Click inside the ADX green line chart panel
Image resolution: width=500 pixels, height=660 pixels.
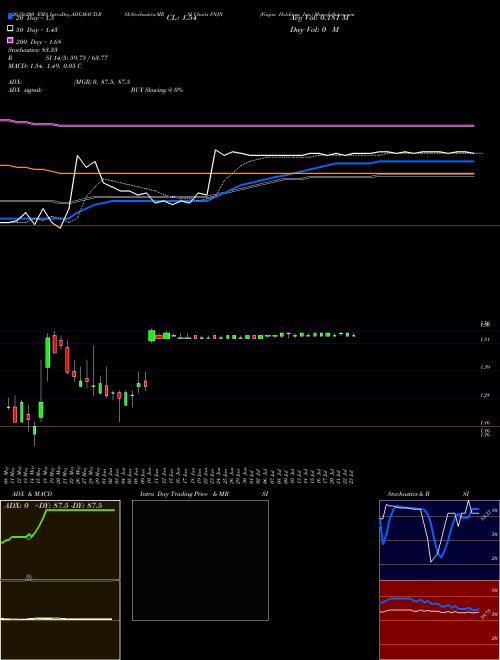point(60,540)
